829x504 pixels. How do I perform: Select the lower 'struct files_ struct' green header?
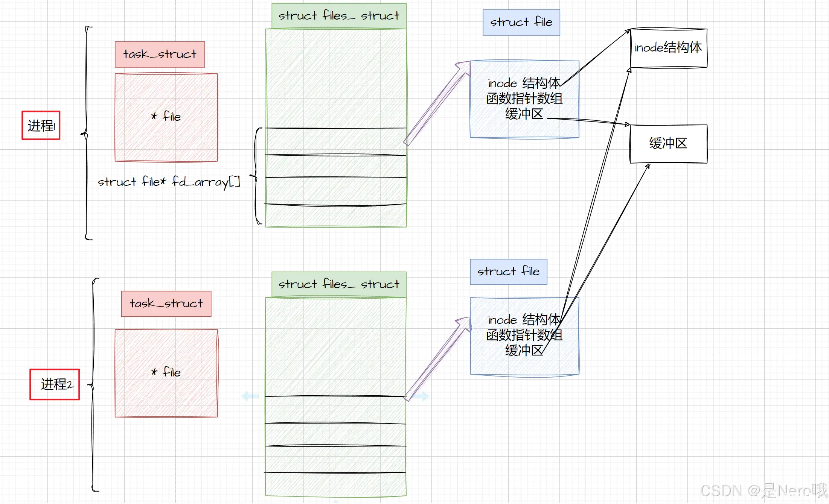pos(339,284)
